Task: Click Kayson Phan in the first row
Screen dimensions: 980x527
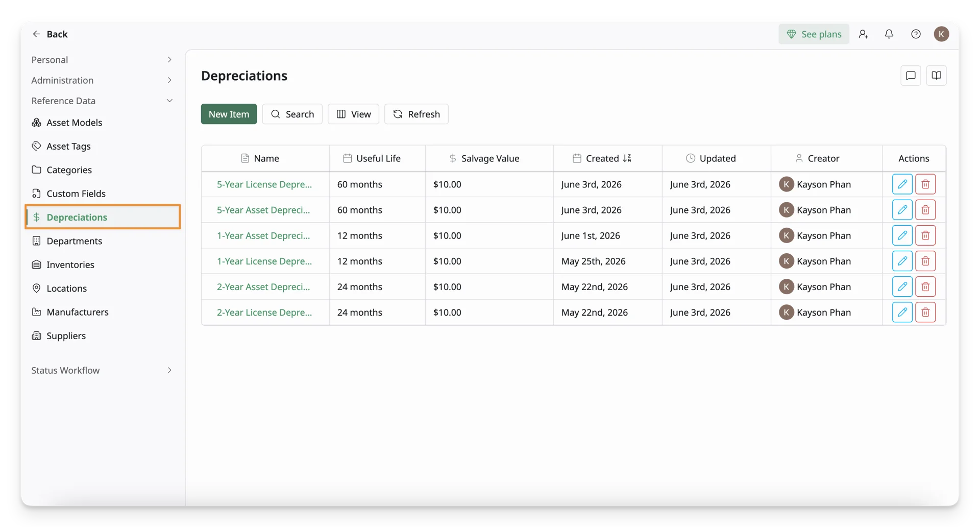Action: [823, 184]
